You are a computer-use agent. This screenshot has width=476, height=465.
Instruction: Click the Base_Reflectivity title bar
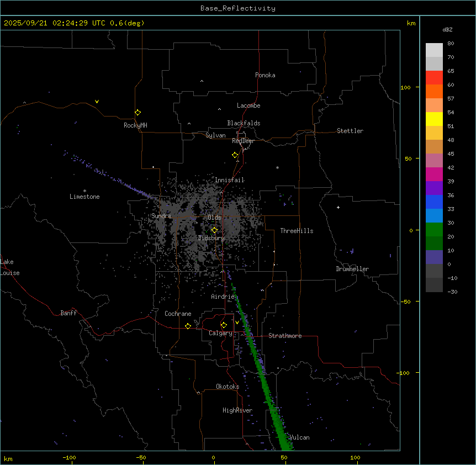tap(238, 8)
